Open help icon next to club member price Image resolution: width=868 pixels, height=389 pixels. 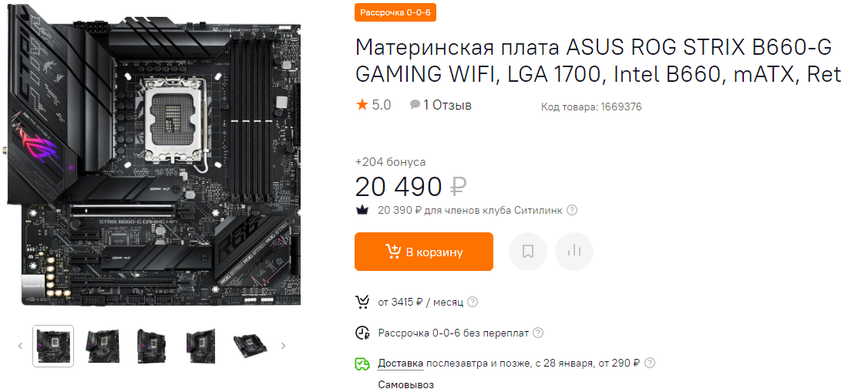point(573,211)
